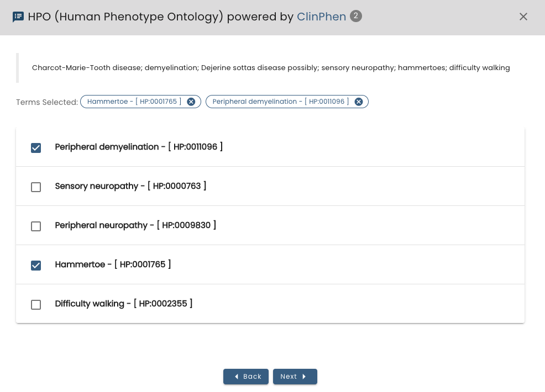Deselect the Hammertoe checkbox
The image size is (545, 392).
pos(36,266)
